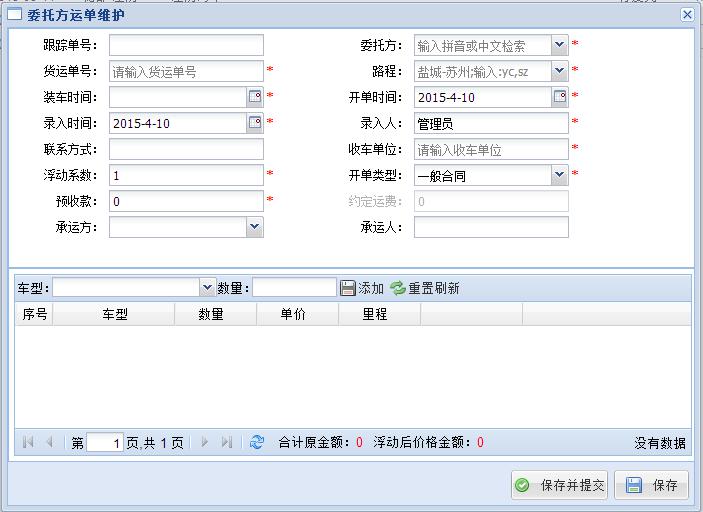Close the 委托方运单维护 dialog
Image resolution: width=703 pixels, height=512 pixels.
[x=687, y=15]
